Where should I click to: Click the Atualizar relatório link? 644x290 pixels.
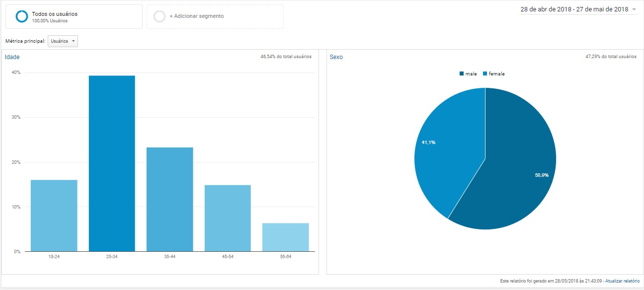(x=622, y=281)
